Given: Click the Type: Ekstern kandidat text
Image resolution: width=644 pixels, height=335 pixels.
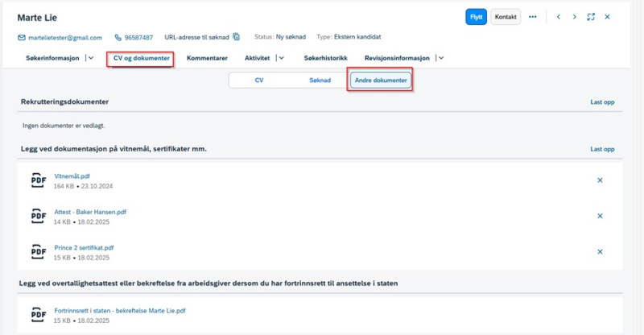Looking at the screenshot, I should pyautogui.click(x=349, y=36).
